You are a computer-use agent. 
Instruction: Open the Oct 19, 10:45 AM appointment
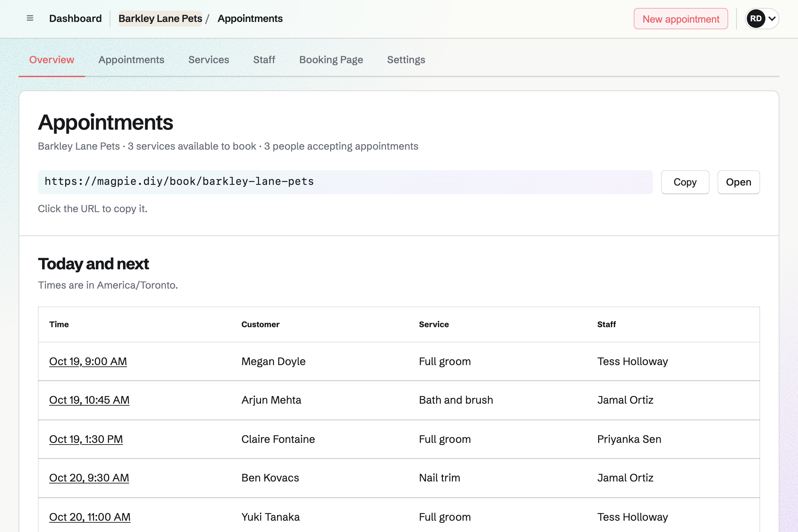[x=89, y=400]
